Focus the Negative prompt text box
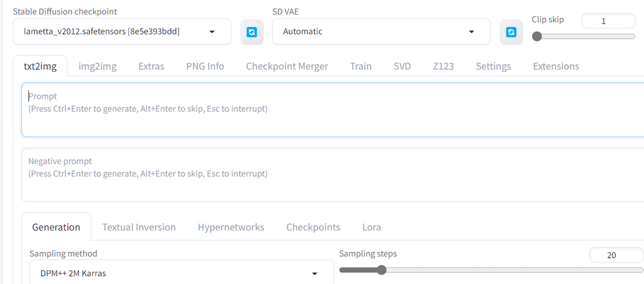The image size is (644, 284). pos(333,174)
